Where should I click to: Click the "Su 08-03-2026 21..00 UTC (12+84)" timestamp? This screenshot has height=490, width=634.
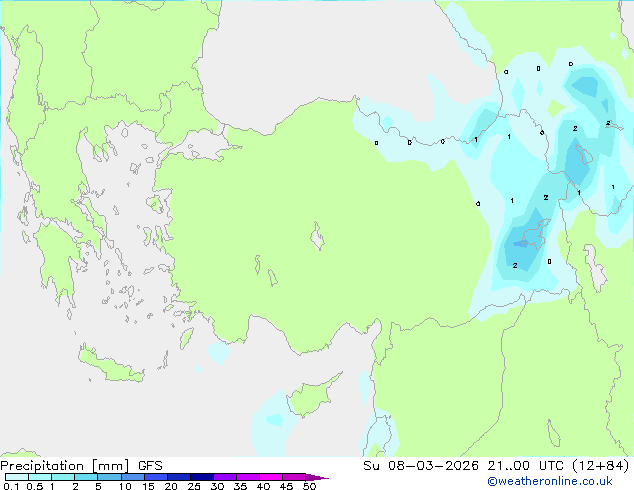point(496,466)
